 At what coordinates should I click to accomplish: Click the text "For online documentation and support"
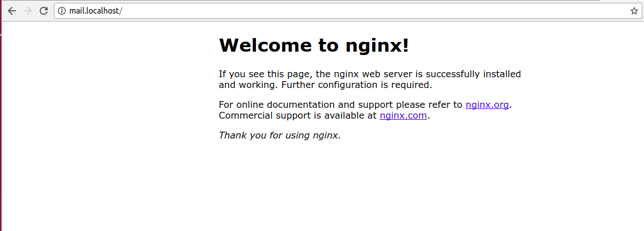coord(306,105)
